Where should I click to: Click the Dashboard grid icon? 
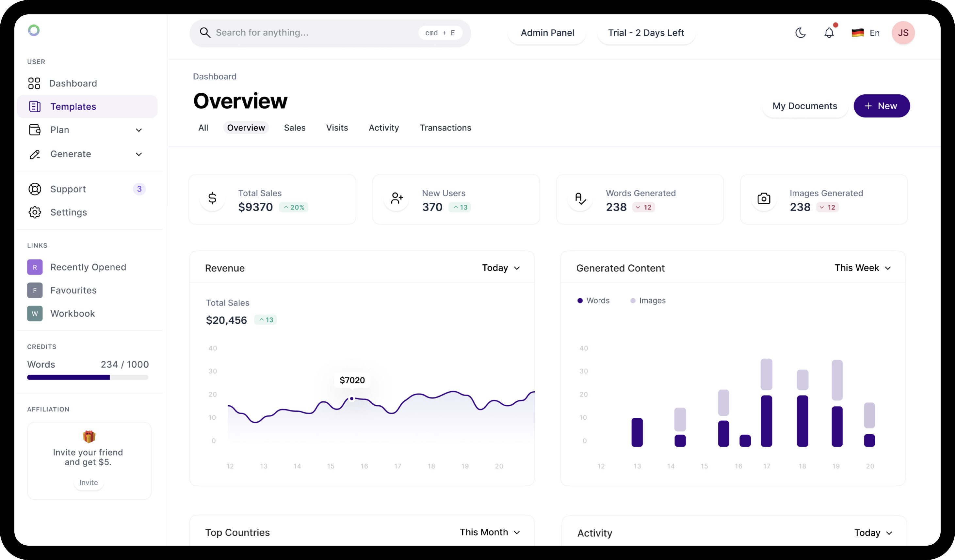pos(34,83)
